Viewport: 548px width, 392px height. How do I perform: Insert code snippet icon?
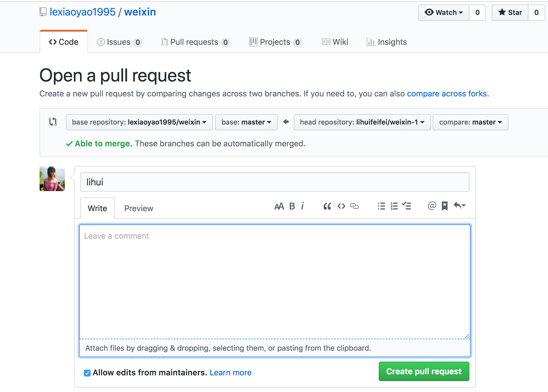tap(341, 206)
